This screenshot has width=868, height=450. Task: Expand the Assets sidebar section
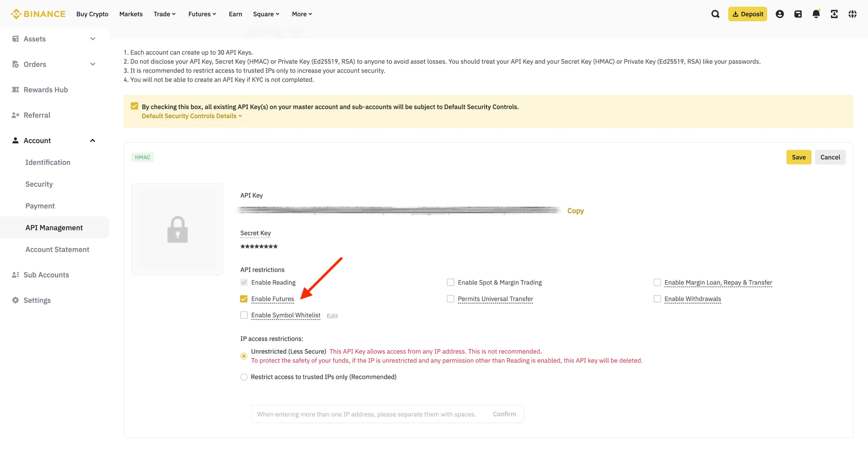click(92, 39)
